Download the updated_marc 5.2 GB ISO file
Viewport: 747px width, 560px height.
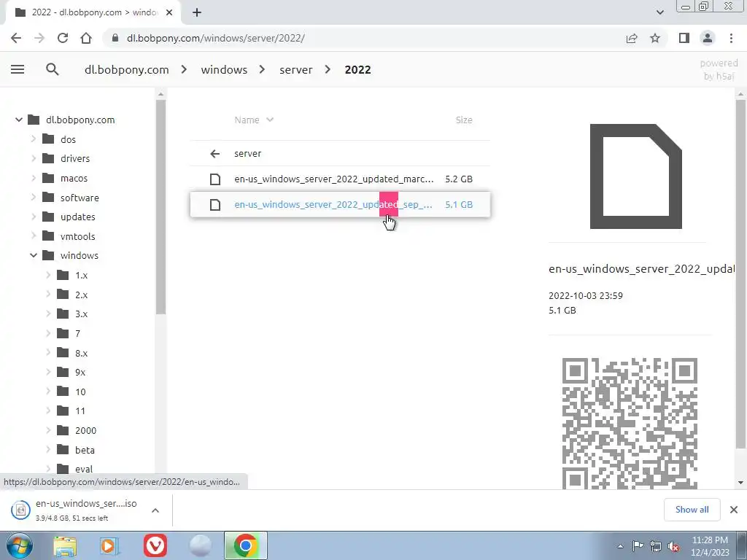[340, 179]
